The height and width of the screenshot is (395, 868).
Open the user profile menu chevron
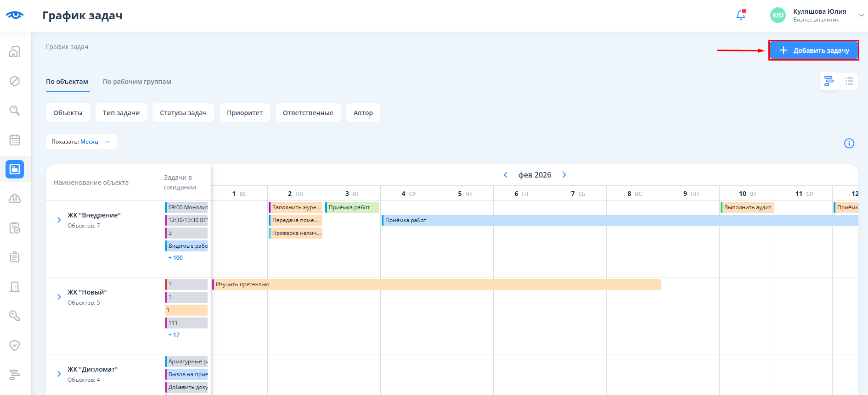[x=861, y=15]
